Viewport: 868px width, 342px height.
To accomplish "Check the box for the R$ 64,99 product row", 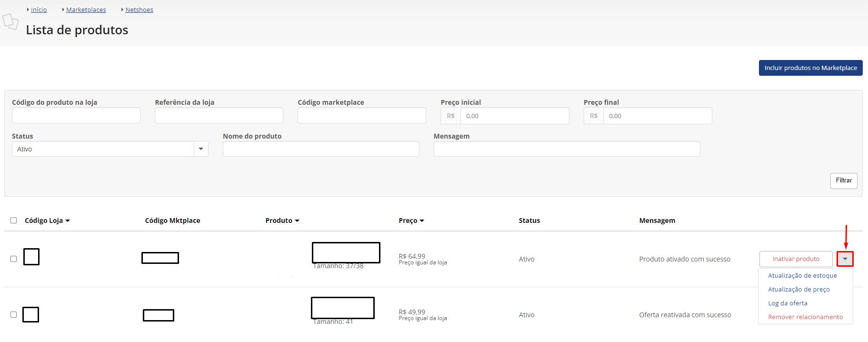I will (14, 259).
